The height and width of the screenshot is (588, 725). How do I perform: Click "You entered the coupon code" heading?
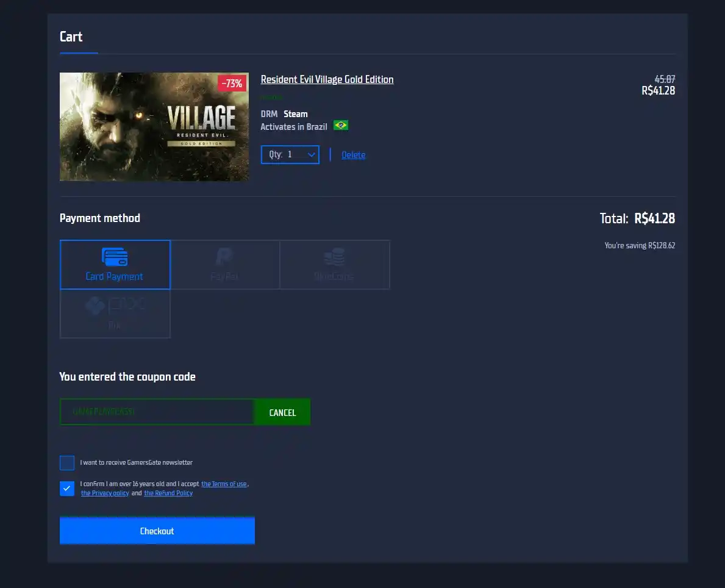(x=127, y=377)
